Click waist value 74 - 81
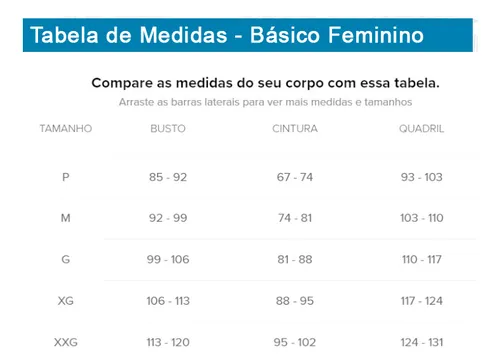 tap(295, 218)
